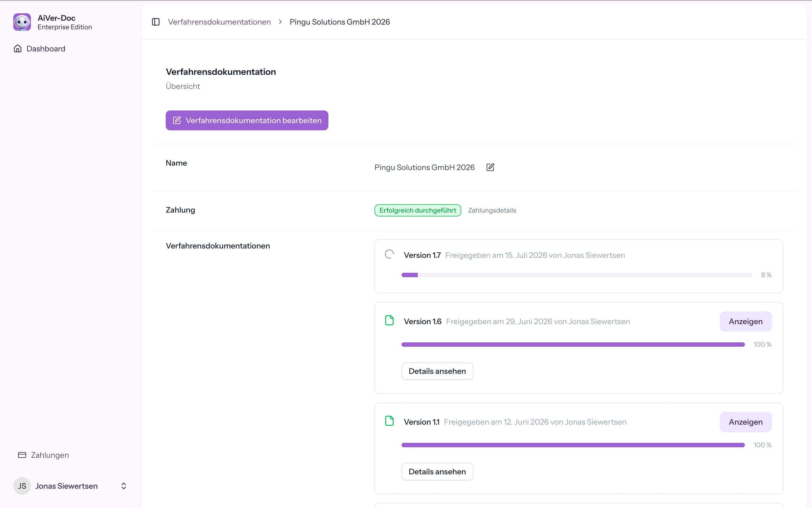Click the Jonas Siewertsen user name
The width and height of the screenshot is (812, 508).
(x=67, y=486)
